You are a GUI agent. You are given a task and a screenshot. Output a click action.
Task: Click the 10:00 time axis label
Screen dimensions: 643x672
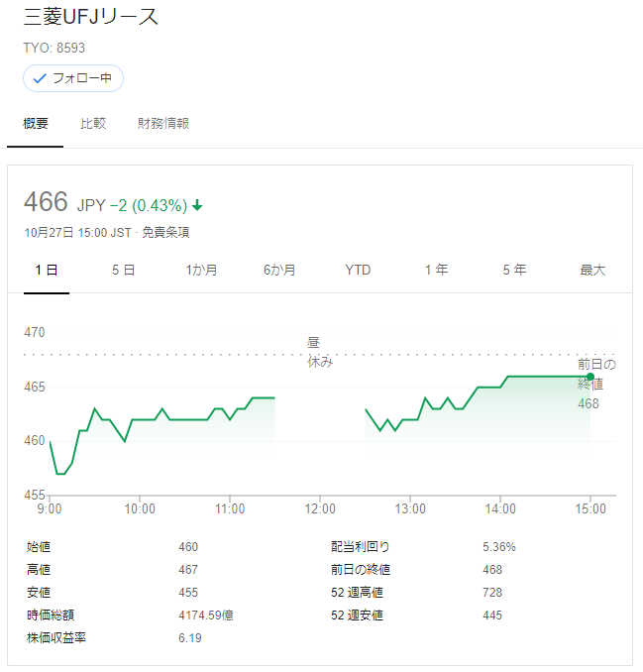(x=140, y=508)
